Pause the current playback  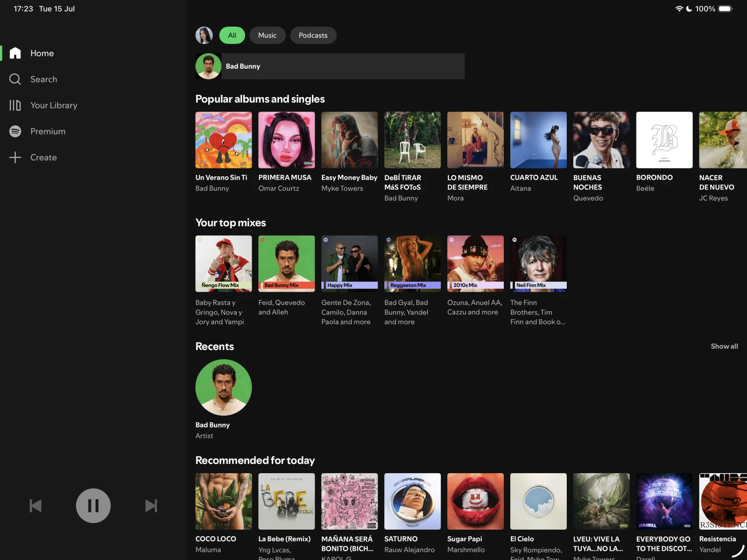pos(93,506)
